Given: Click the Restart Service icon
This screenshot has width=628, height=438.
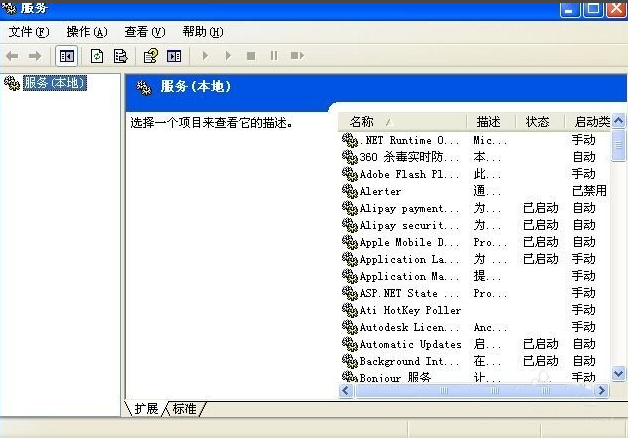Looking at the screenshot, I should tap(297, 56).
